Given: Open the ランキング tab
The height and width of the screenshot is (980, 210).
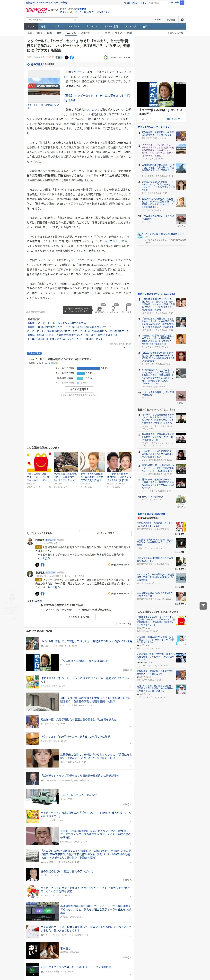Looking at the screenshot, I should point(130,27).
